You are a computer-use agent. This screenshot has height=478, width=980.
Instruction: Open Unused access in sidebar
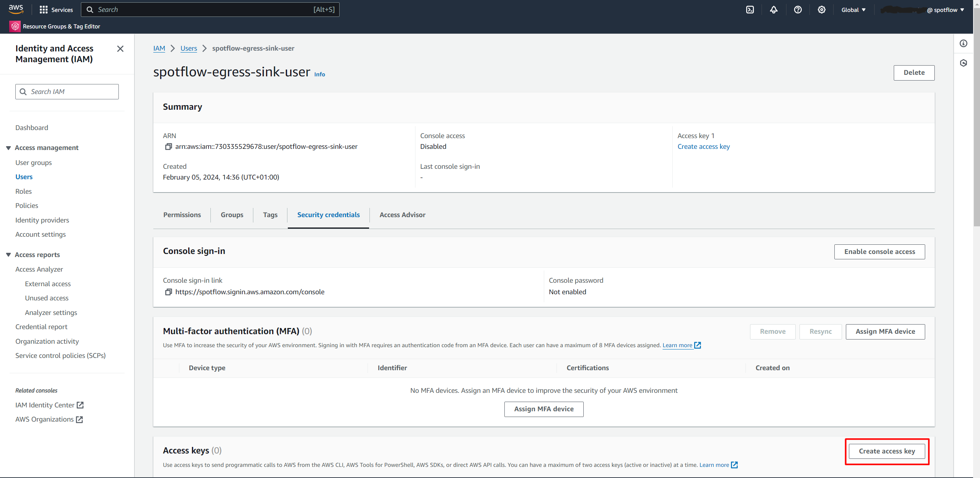pos(47,298)
